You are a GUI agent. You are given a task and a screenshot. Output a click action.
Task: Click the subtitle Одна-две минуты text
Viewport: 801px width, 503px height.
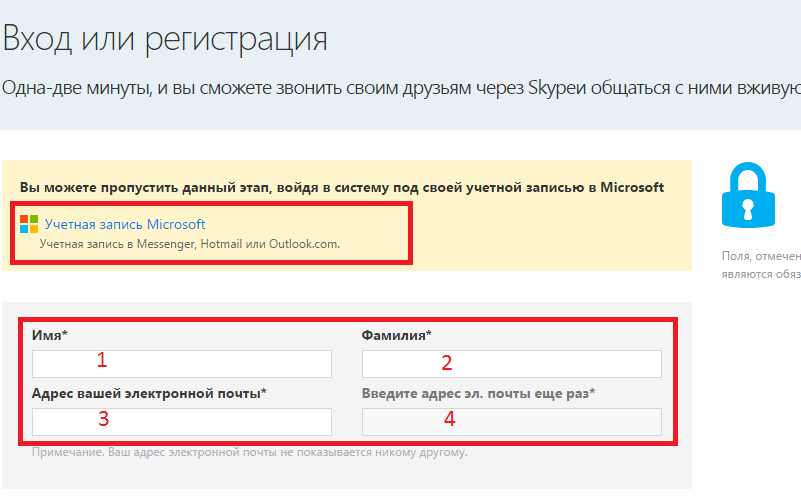tap(401, 88)
